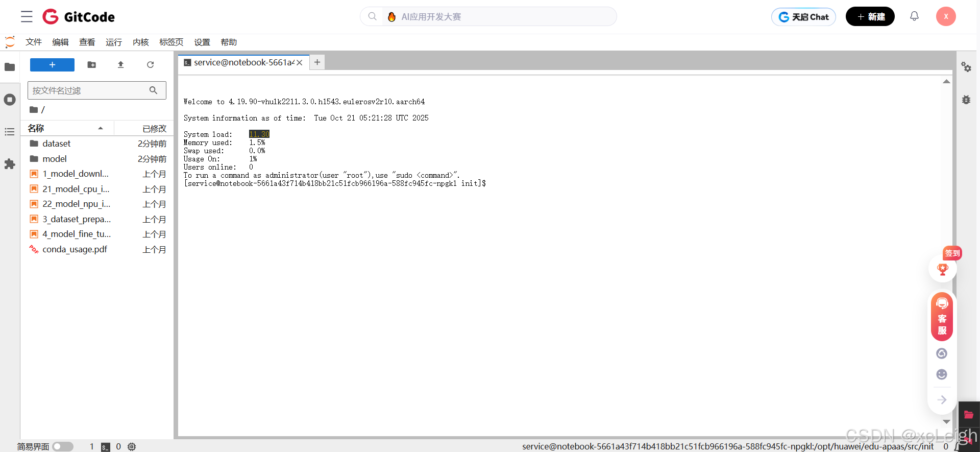Open the file browser sidebar panel
The image size is (980, 452).
(10, 67)
